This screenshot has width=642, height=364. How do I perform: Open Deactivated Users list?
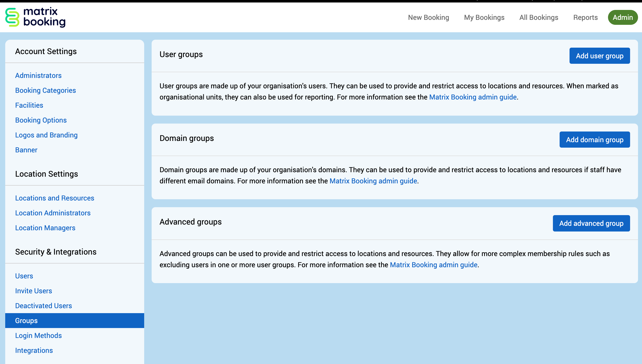pyautogui.click(x=43, y=306)
